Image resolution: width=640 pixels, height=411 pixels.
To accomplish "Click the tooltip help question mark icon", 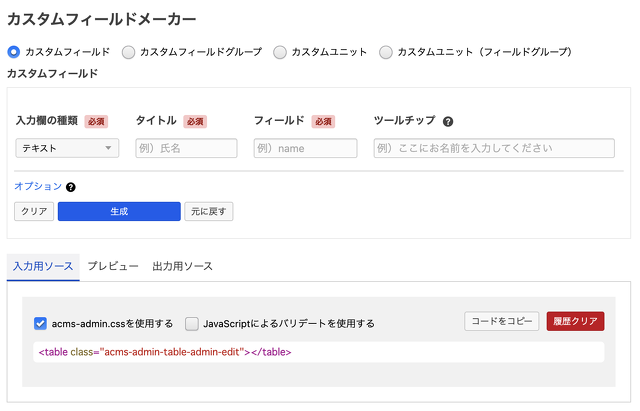I will tap(448, 121).
